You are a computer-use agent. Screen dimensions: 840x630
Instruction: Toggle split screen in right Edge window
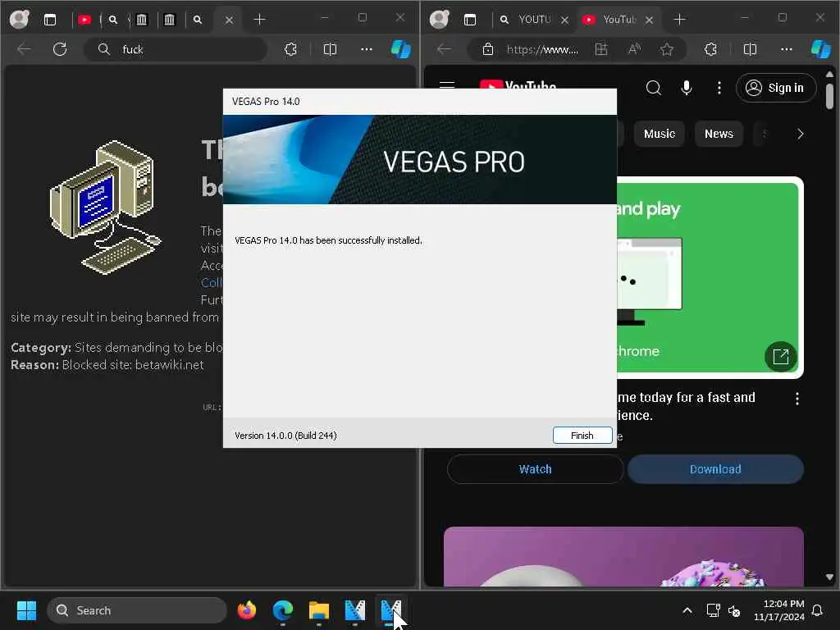750,49
